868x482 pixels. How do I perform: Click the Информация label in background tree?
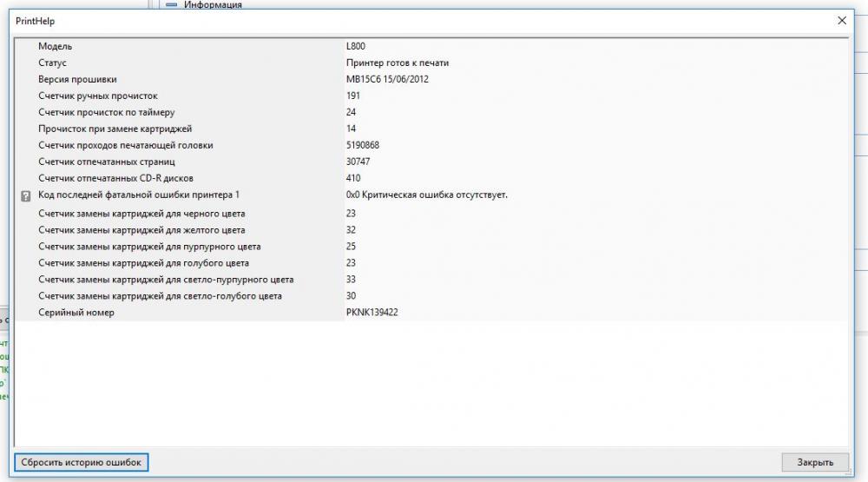point(213,4)
